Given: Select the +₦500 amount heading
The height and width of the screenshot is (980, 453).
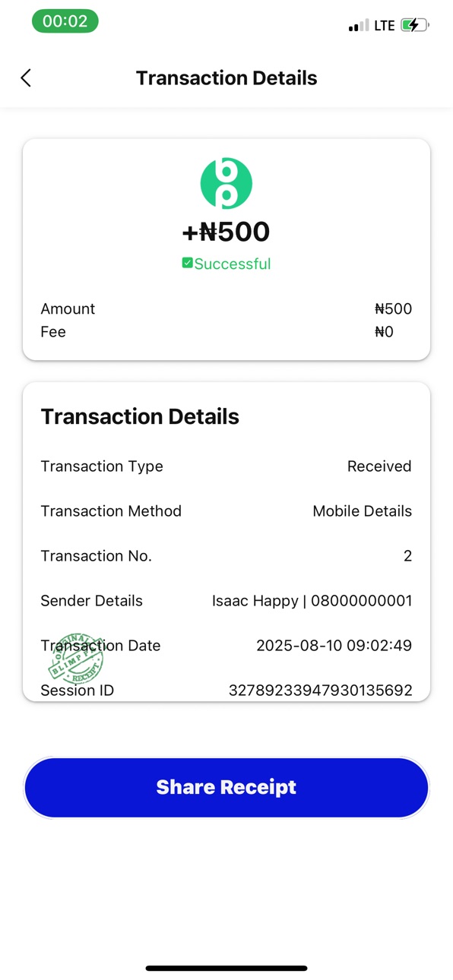Looking at the screenshot, I should [226, 231].
